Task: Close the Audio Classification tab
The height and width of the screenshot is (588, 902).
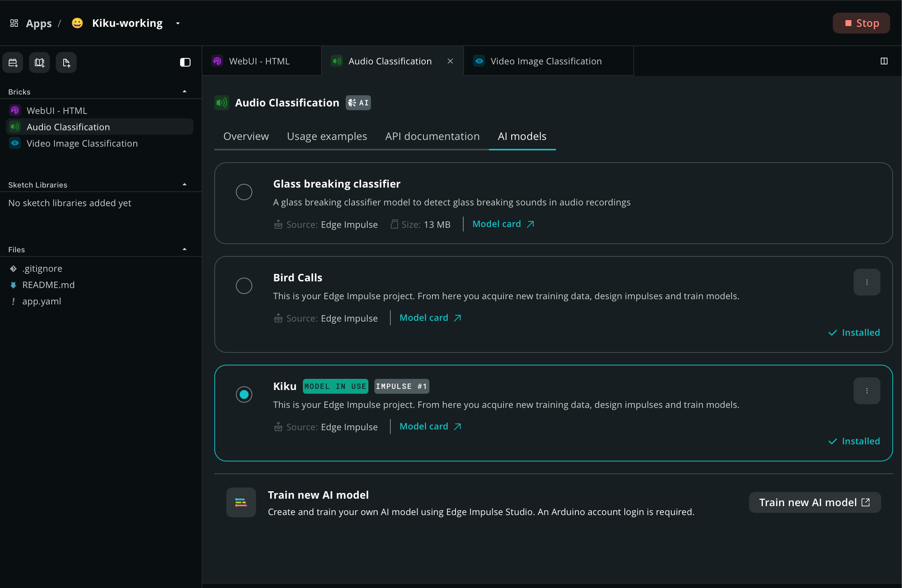Action: [450, 61]
